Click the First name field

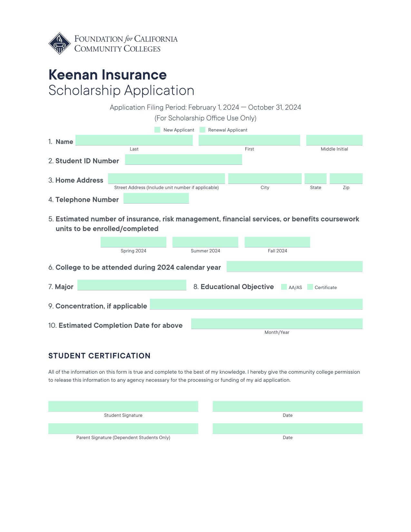(x=250, y=140)
